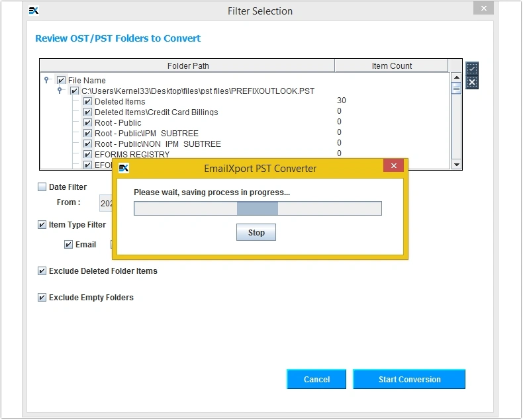Image resolution: width=523 pixels, height=420 pixels.
Task: Click EmailXport logo in Filter Selection title
Action: click(x=34, y=11)
